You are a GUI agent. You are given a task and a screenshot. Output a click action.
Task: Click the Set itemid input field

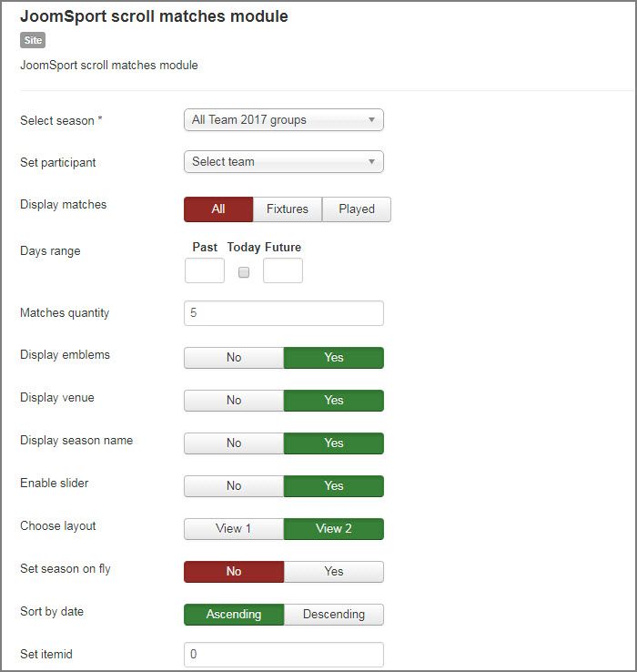point(284,655)
